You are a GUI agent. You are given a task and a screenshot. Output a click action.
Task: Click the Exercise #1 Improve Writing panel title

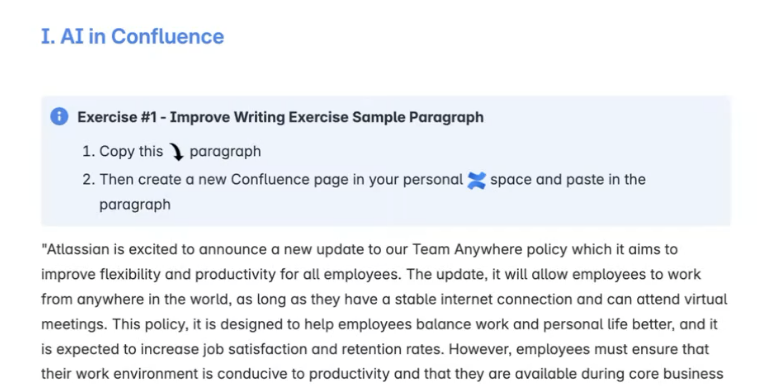[x=280, y=117]
